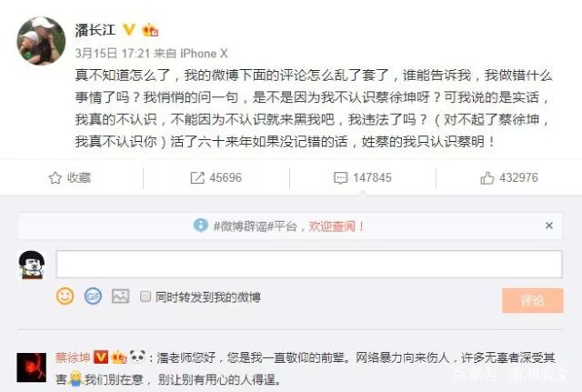The height and width of the screenshot is (392, 582).
Task: Open the 潘长江 profile name link
Action: click(x=95, y=30)
